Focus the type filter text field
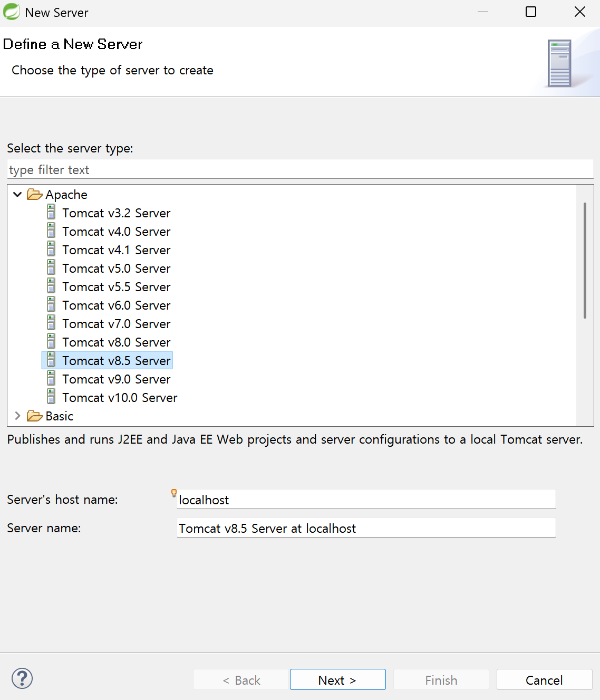Screen dimensions: 600x700 click(300, 169)
